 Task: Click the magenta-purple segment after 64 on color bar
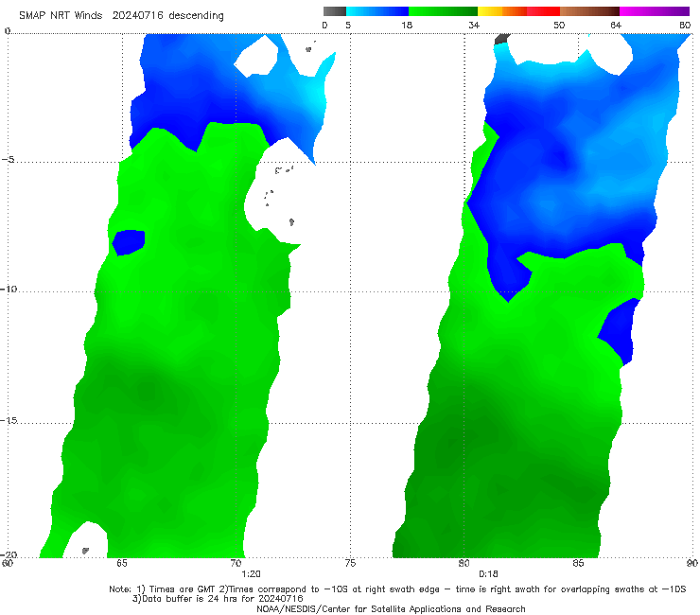(655, 11)
